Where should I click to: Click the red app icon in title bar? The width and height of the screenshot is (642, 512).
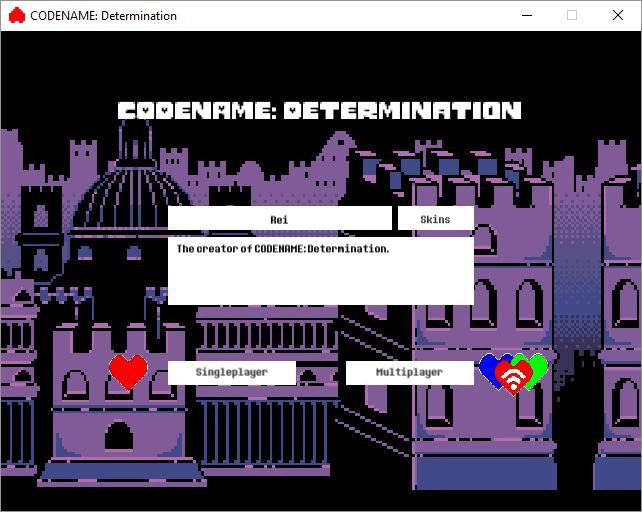pyautogui.click(x=17, y=16)
